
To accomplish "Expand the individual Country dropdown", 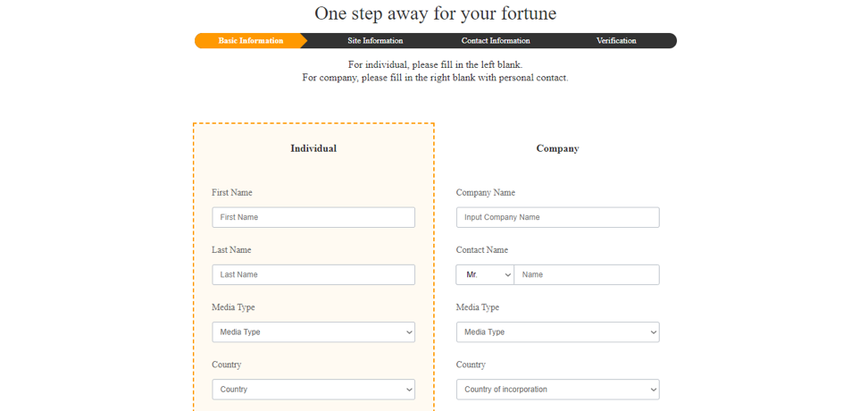I will pos(313,390).
